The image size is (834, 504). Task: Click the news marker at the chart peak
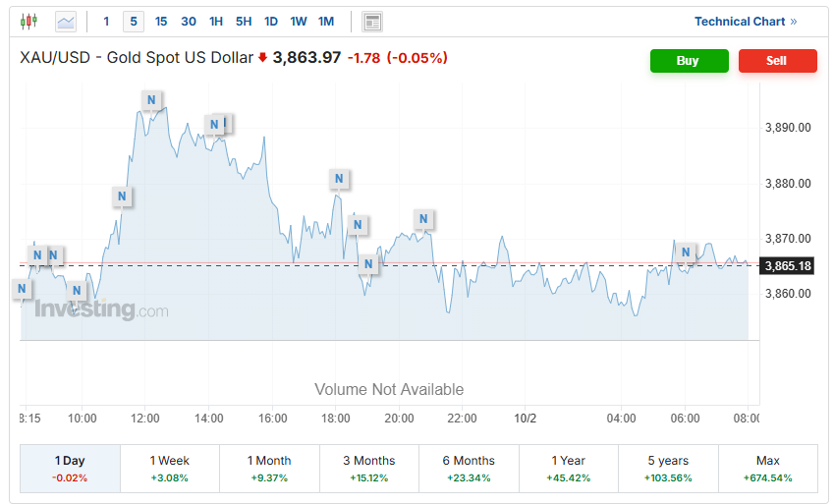(151, 100)
